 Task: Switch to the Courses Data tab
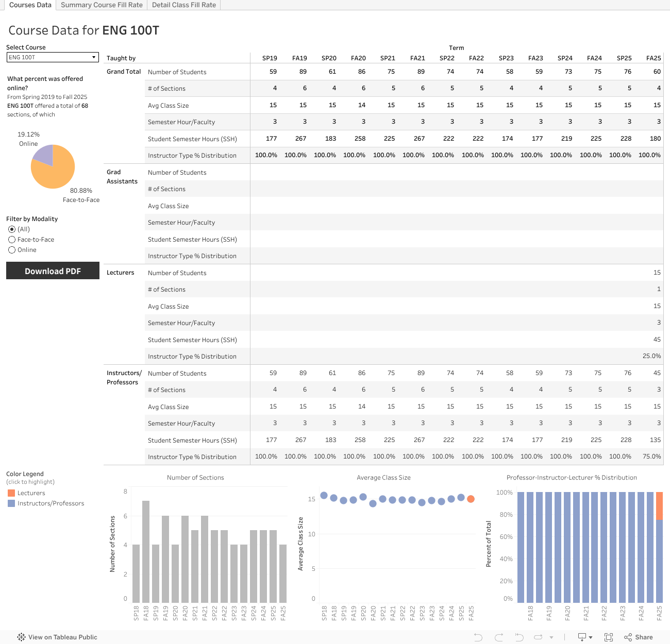point(30,5)
